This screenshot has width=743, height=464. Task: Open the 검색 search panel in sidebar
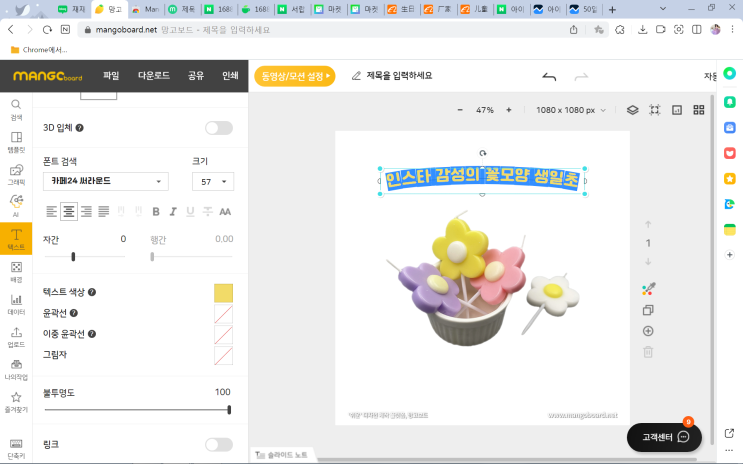pos(16,109)
